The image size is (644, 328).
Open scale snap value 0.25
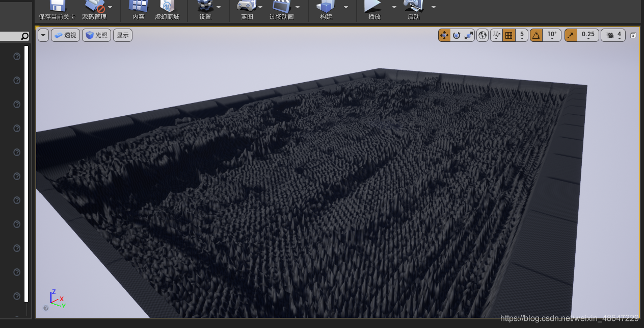click(588, 35)
